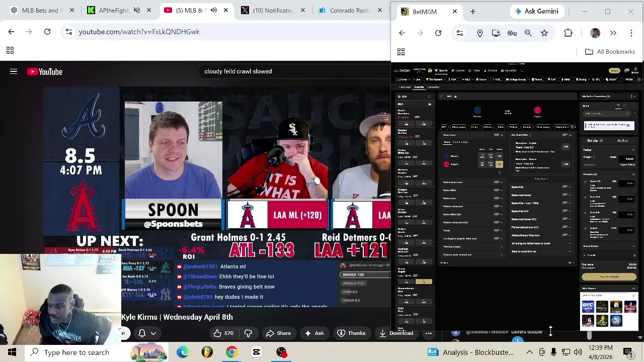Screen dimensions: 644x362
Task: Expand Winning margin market
Action: (x=502, y=246)
